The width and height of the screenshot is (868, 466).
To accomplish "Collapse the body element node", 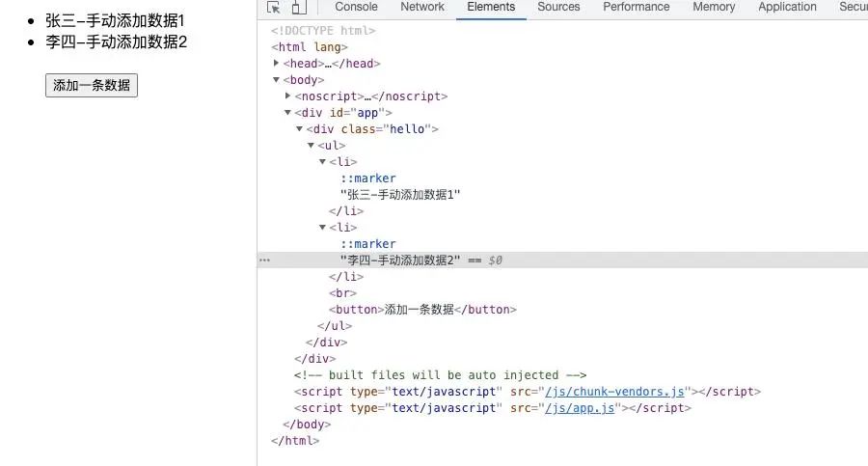I will [x=276, y=80].
